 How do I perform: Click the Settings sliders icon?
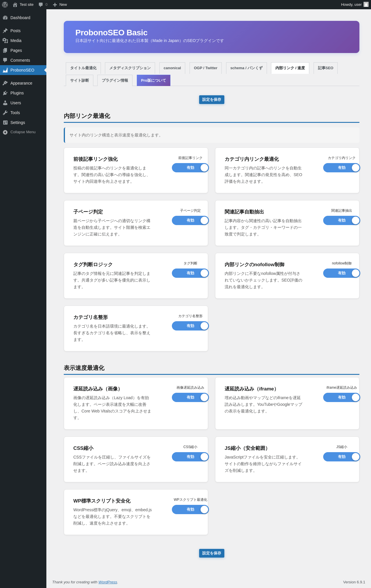click(x=5, y=123)
